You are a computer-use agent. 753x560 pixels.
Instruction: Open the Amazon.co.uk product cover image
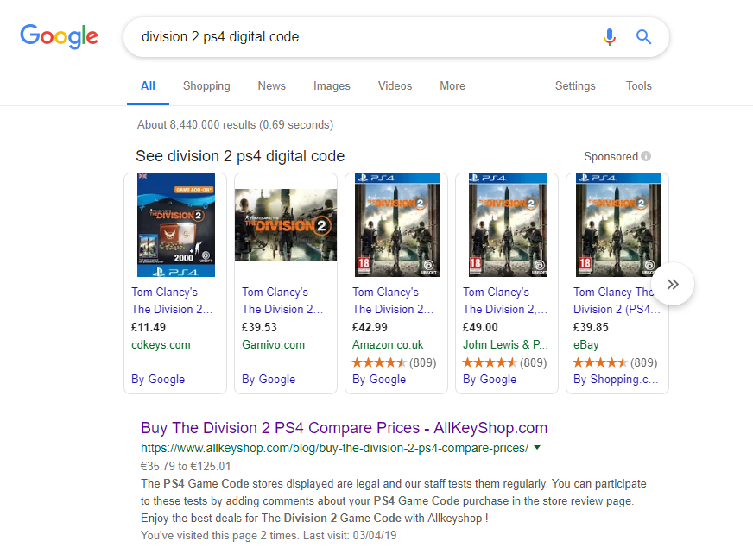(x=396, y=225)
